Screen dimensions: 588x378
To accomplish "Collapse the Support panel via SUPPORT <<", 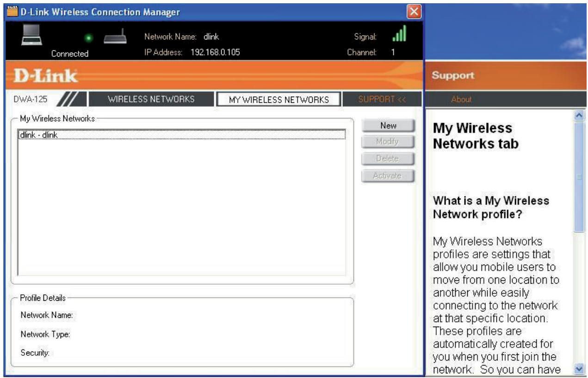I will 382,99.
